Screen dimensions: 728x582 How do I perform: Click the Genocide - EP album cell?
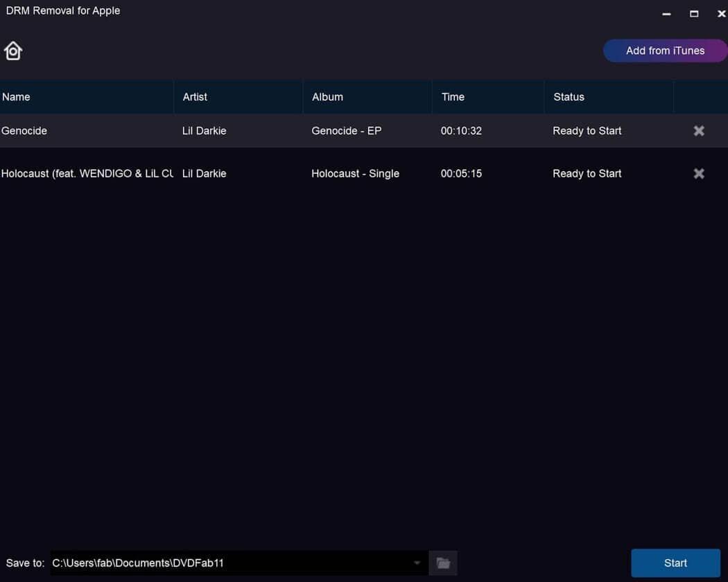[347, 131]
